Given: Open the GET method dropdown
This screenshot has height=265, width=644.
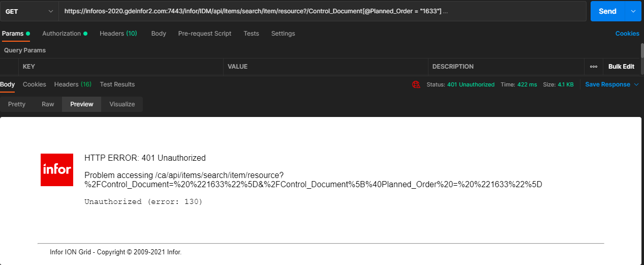Looking at the screenshot, I should point(29,11).
